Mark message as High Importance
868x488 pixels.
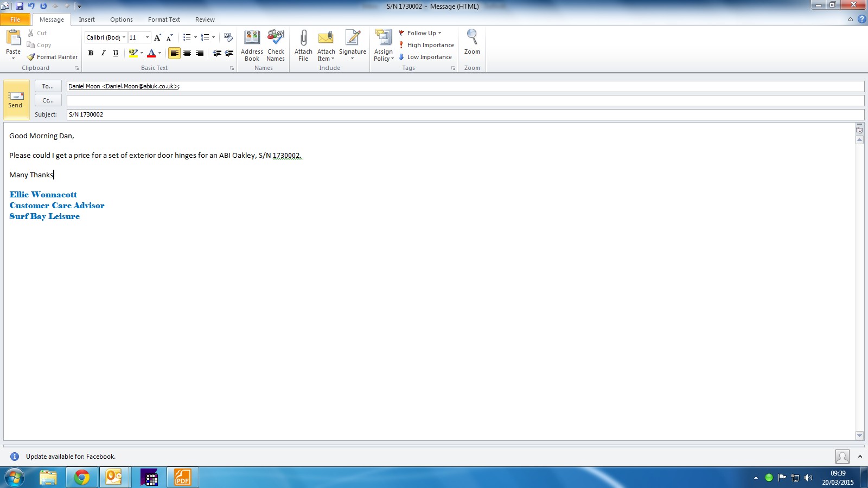coord(426,45)
